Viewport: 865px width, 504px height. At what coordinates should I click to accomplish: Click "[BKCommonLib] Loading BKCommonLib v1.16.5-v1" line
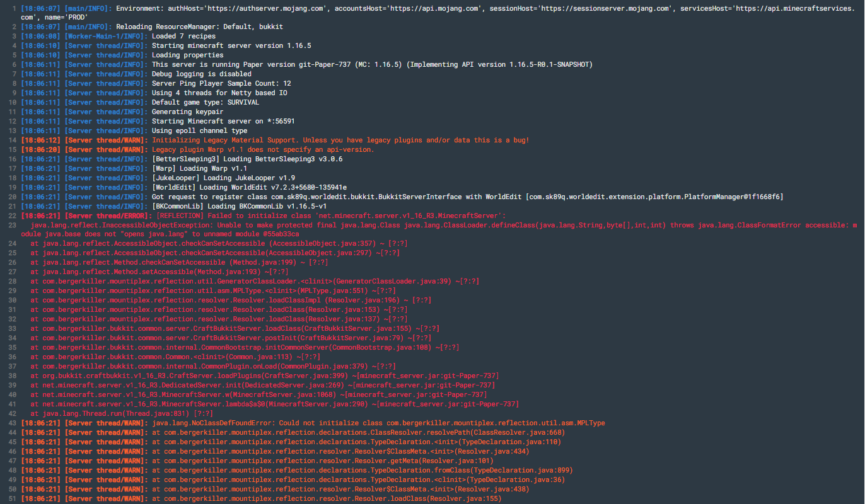click(239, 207)
